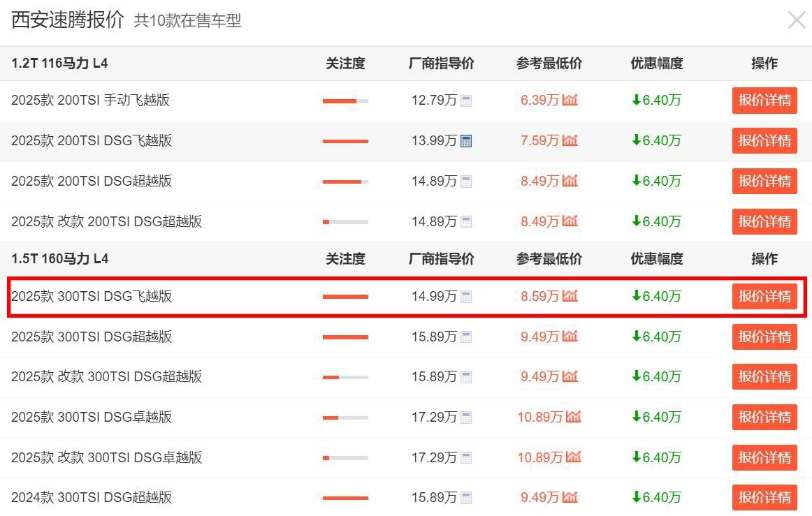Screen dimensions: 812x516
Task: Open trend chart for 2025款 200TSI DSG超越版
Action: 570,181
